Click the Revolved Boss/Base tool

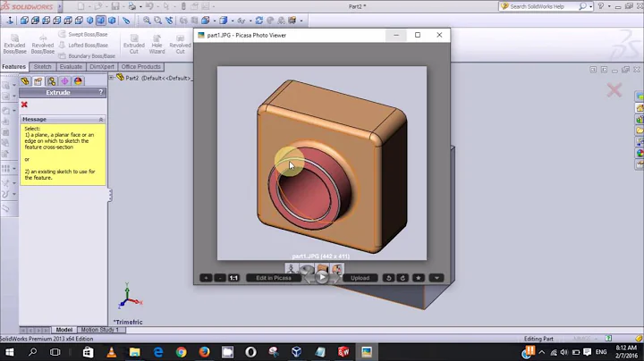click(43, 45)
